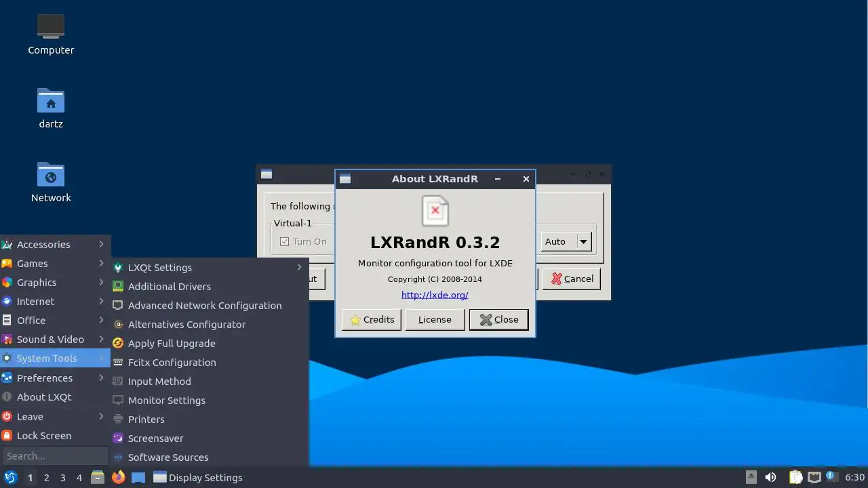The width and height of the screenshot is (868, 488).
Task: Click the Credits button
Action: point(372,319)
